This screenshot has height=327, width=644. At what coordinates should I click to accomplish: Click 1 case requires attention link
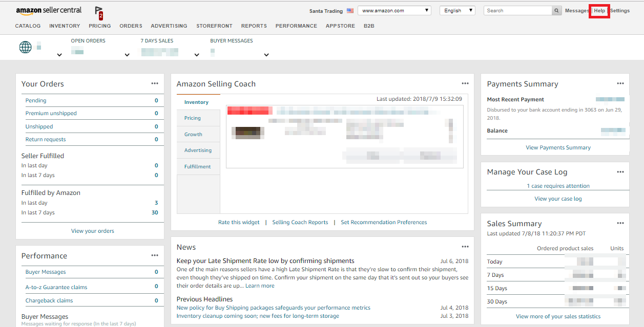pos(558,186)
